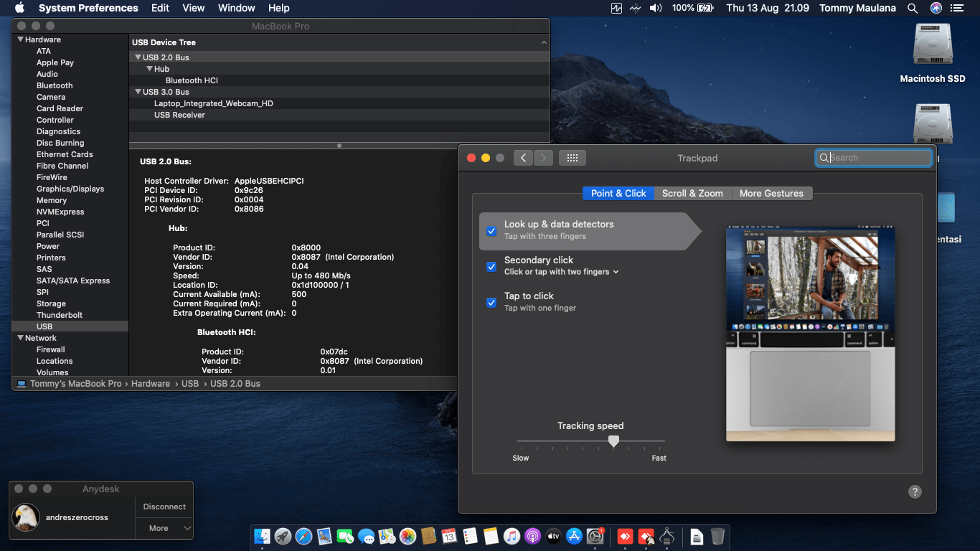
Task: Open the Window menu in the menu bar
Action: click(236, 8)
